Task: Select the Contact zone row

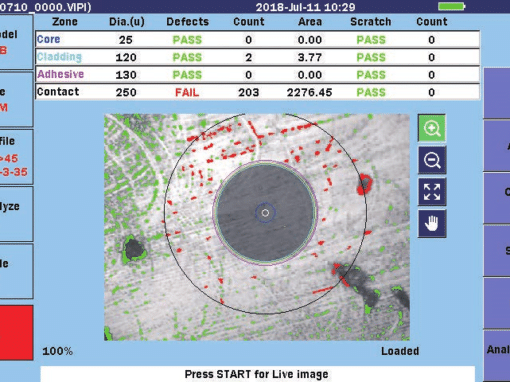Action: click(257, 92)
